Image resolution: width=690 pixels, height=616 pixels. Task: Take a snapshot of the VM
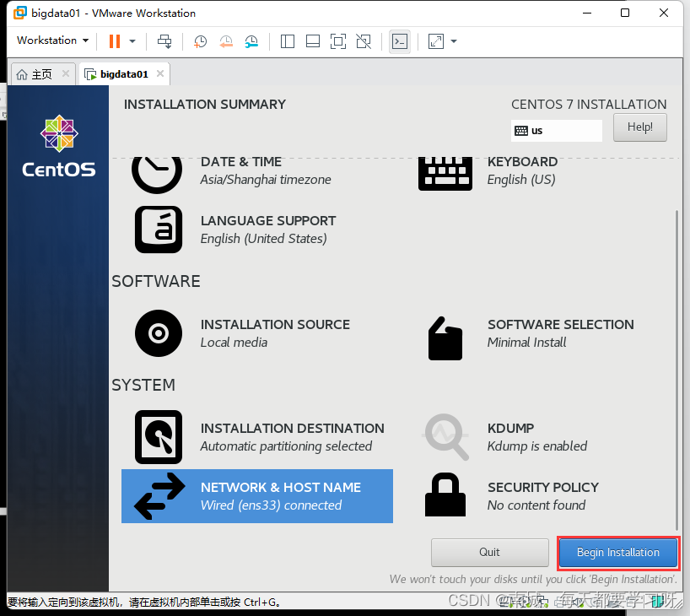pos(200,41)
